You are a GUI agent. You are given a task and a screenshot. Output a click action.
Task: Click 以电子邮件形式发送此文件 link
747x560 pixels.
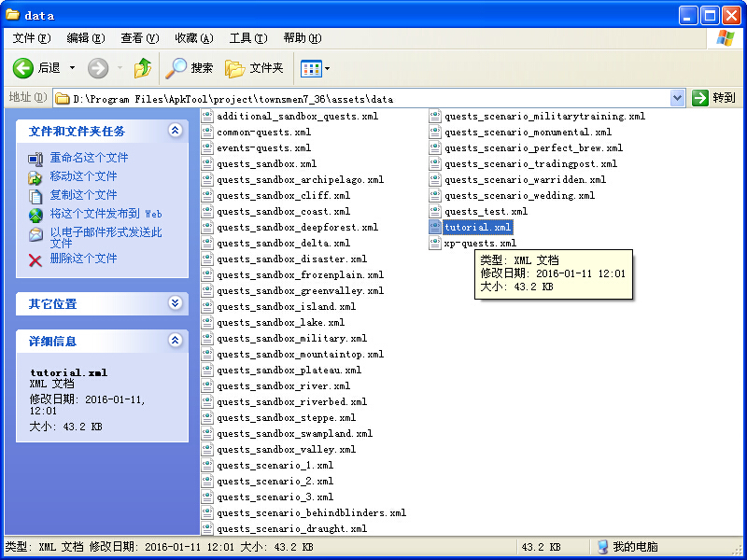coord(106,238)
